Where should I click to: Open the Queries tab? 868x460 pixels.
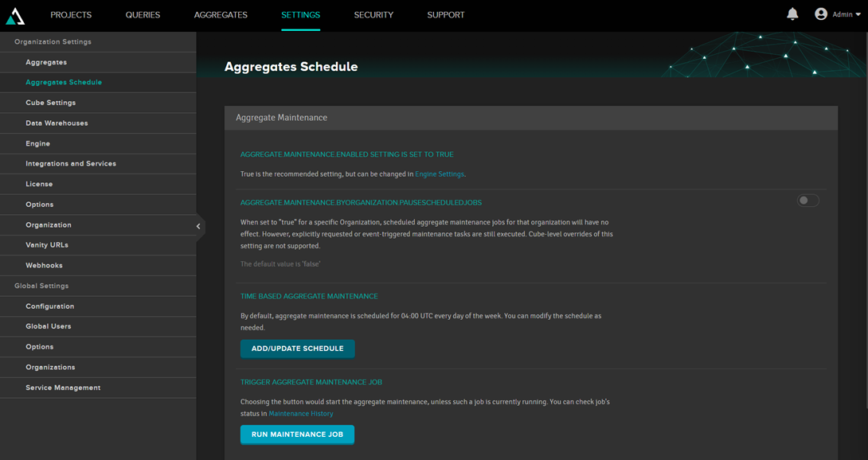point(143,15)
